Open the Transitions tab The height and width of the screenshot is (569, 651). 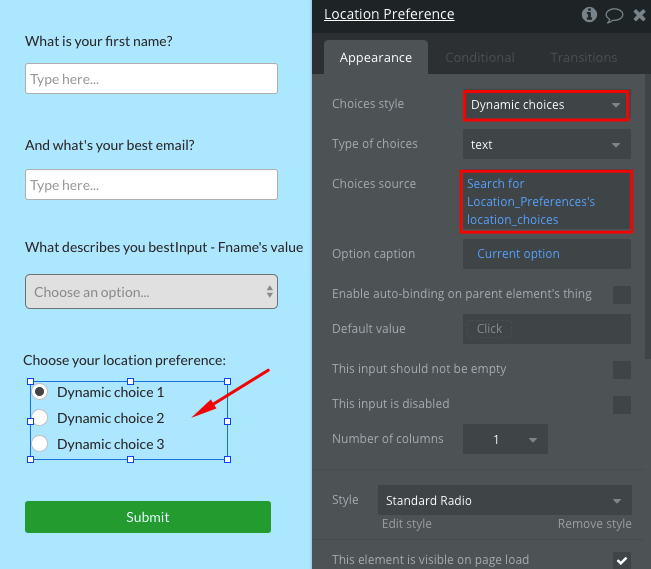pos(583,57)
